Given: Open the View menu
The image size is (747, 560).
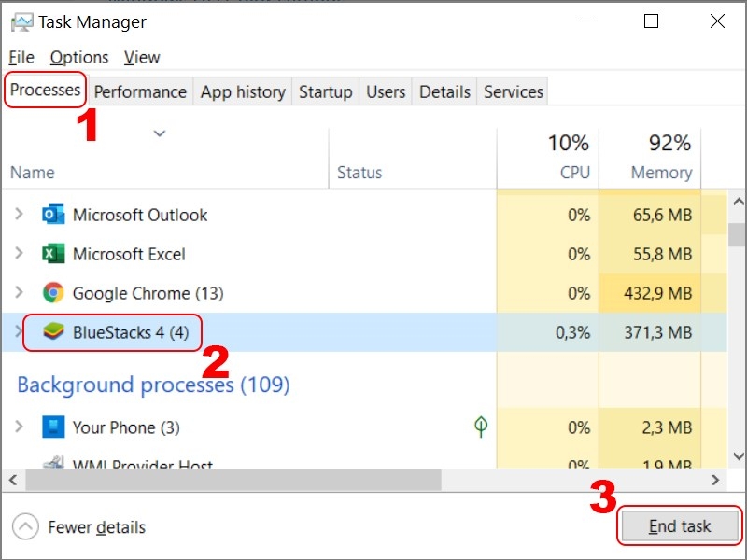Looking at the screenshot, I should click(x=142, y=57).
